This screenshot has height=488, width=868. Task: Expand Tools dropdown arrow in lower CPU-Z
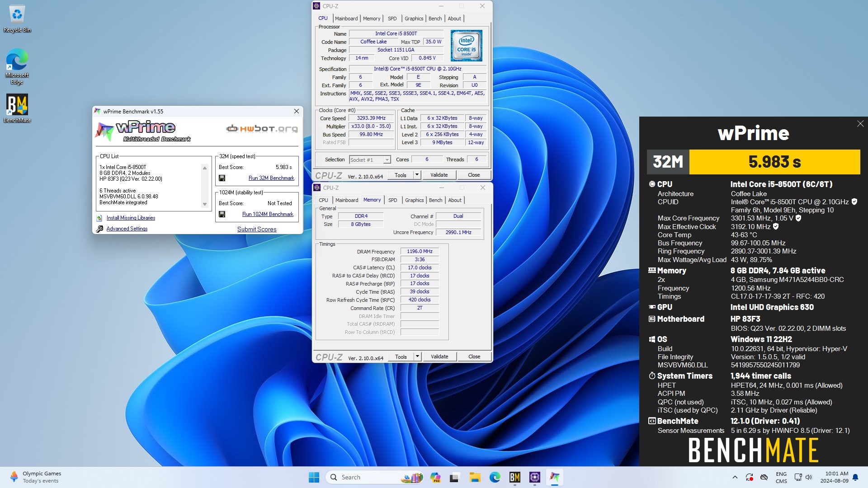pyautogui.click(x=417, y=357)
